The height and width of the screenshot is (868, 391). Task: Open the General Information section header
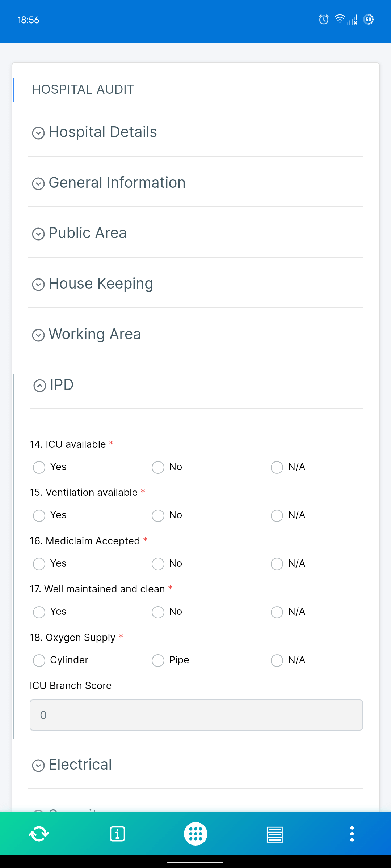pos(109,183)
